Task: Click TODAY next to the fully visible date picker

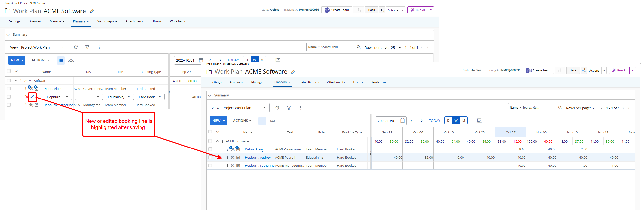Action: tap(434, 121)
